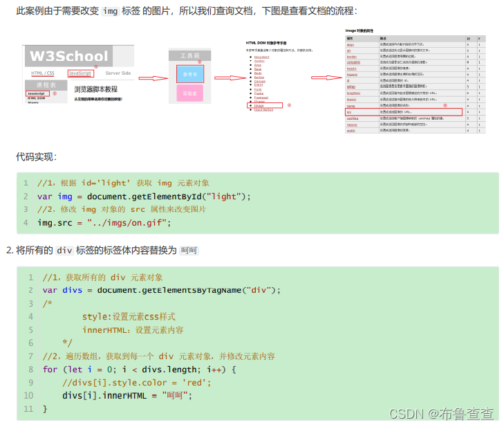Click the inline code 'div' in heading 2
Viewport: 504px width, 427px height.
click(64, 251)
